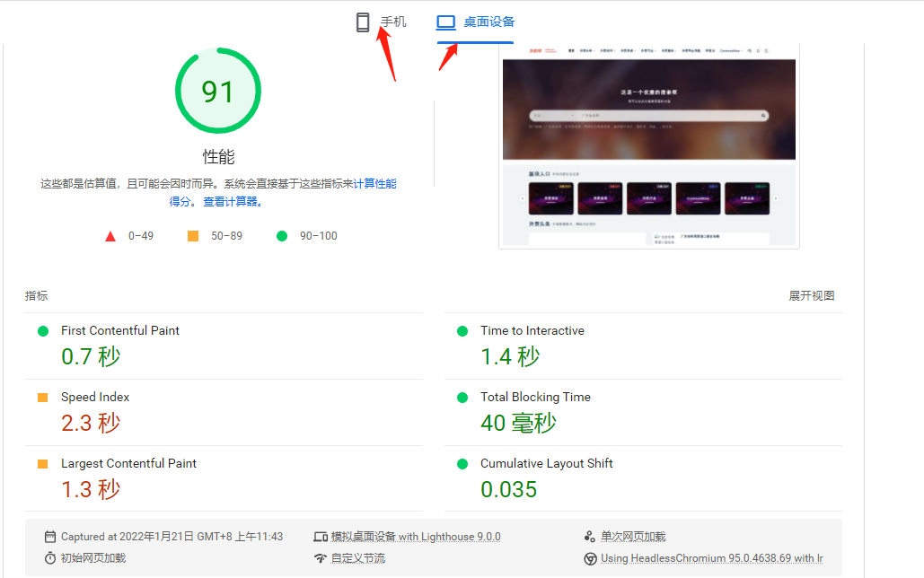Click the 单次网页加载 item

pyautogui.click(x=633, y=537)
